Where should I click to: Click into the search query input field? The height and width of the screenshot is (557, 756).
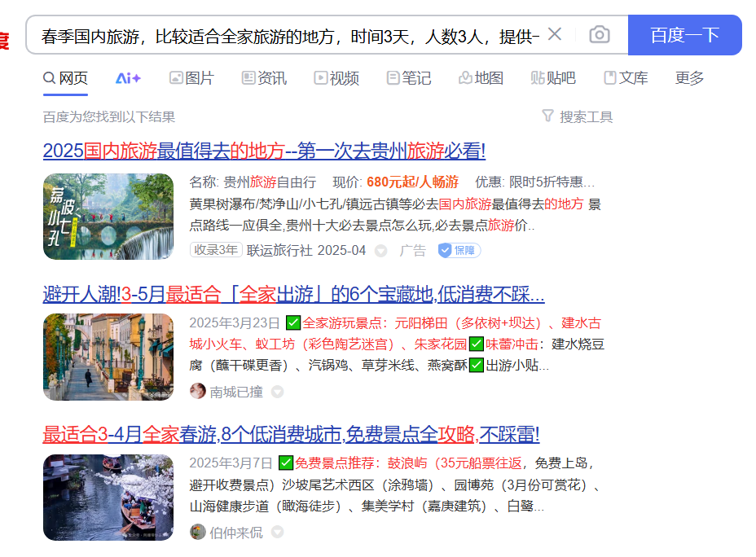click(289, 36)
